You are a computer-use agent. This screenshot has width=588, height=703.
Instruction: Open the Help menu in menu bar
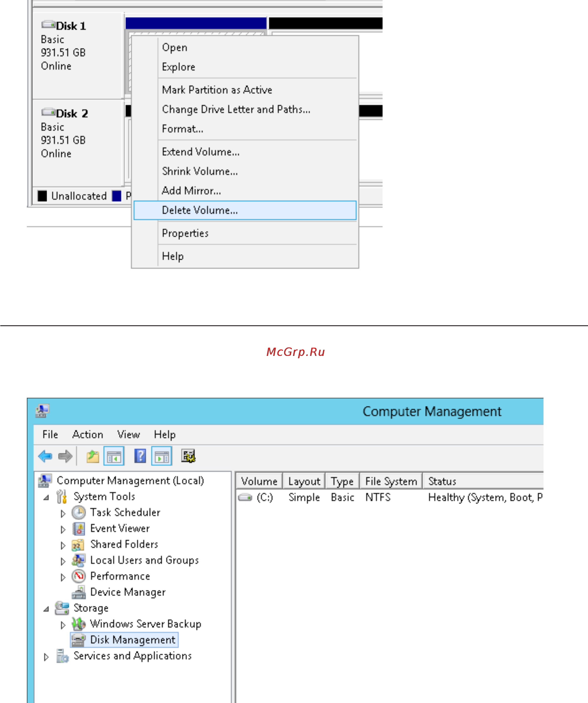pyautogui.click(x=165, y=435)
